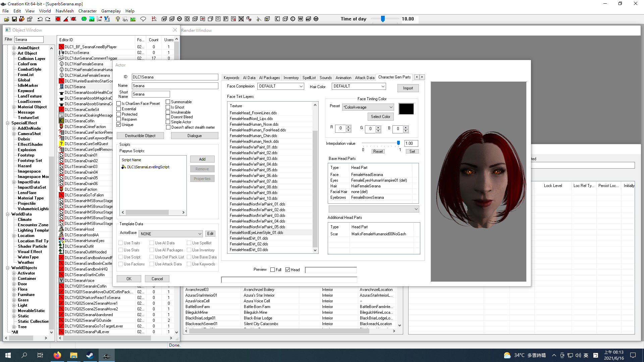Open the Hair Color dropdown
Screen dimensions: 644x362
pyautogui.click(x=359, y=86)
